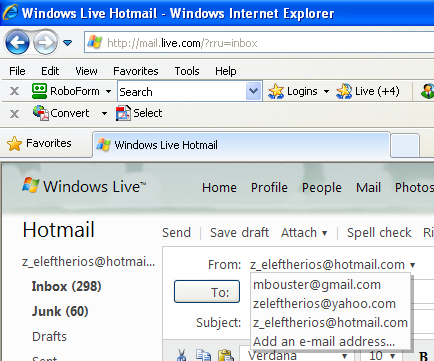Image resolution: width=434 pixels, height=361 pixels.
Task: Open the Inbox (298) folder
Action: pyautogui.click(x=66, y=286)
